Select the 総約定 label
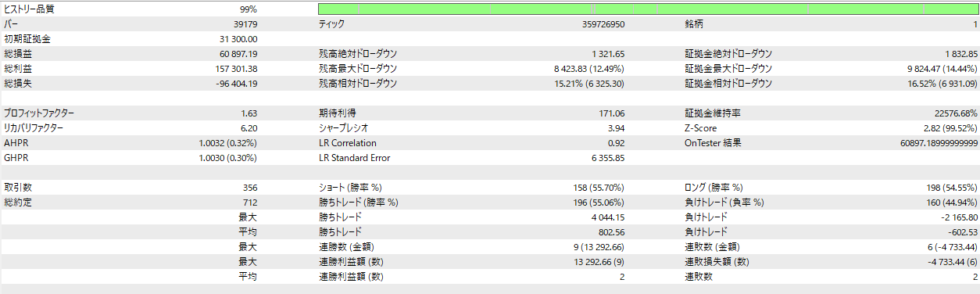The width and height of the screenshot is (980, 294). coord(18,203)
